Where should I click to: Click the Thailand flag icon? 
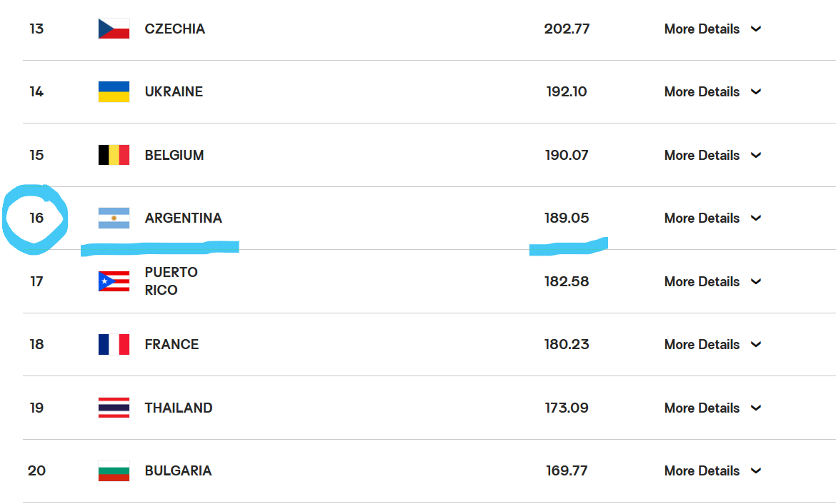(114, 408)
